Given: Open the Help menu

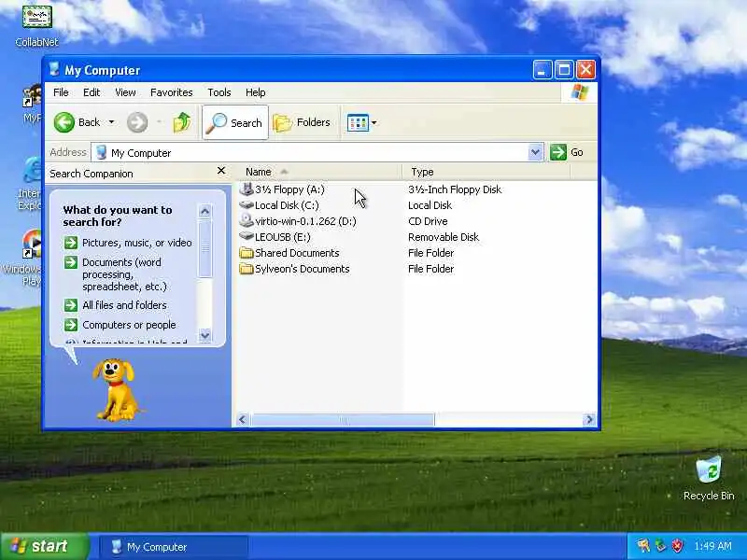Looking at the screenshot, I should click(255, 92).
